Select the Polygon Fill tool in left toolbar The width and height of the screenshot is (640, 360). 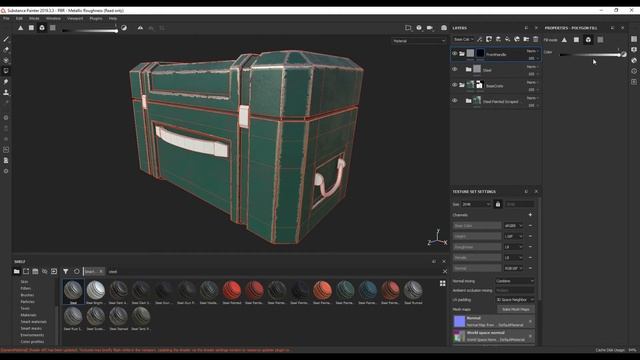[6, 71]
